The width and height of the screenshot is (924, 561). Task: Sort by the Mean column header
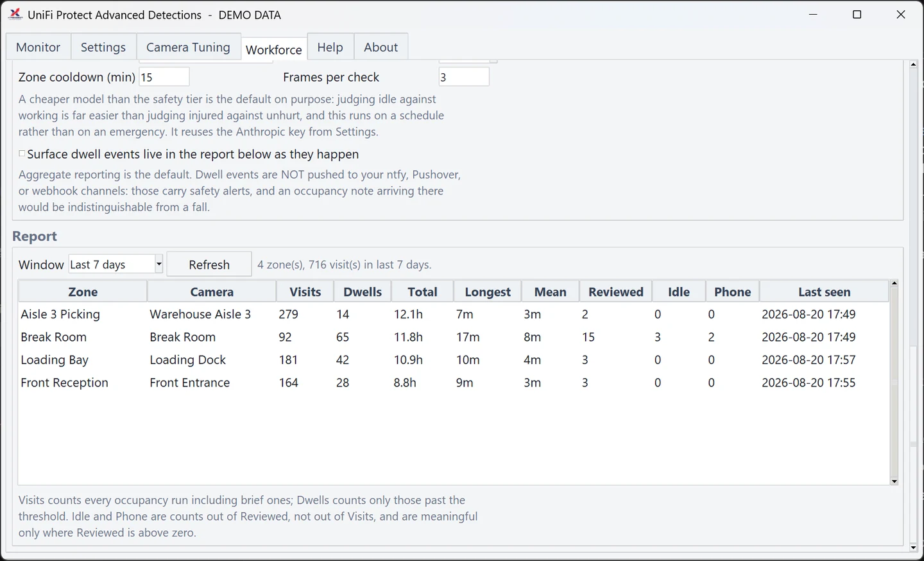[x=551, y=292]
